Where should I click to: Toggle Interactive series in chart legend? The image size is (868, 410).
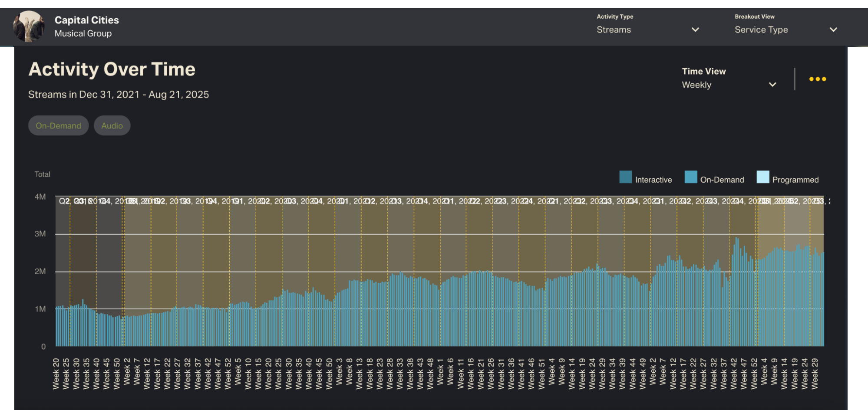(653, 180)
